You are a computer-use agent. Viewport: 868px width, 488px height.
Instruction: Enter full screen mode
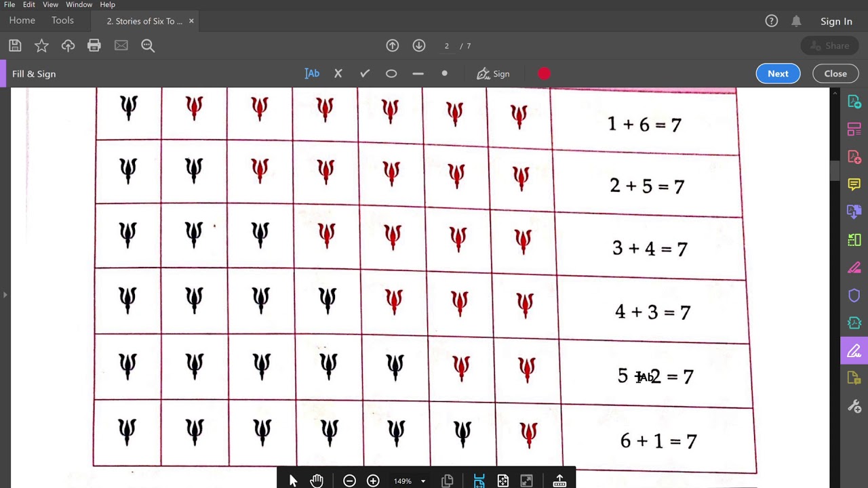pos(526,481)
